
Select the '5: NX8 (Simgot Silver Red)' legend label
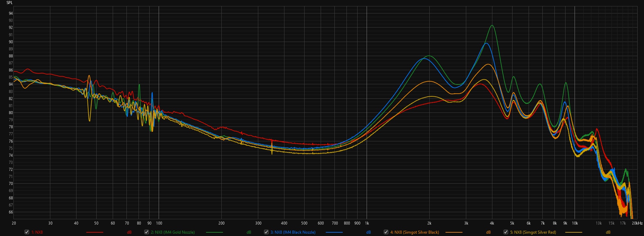(533, 232)
